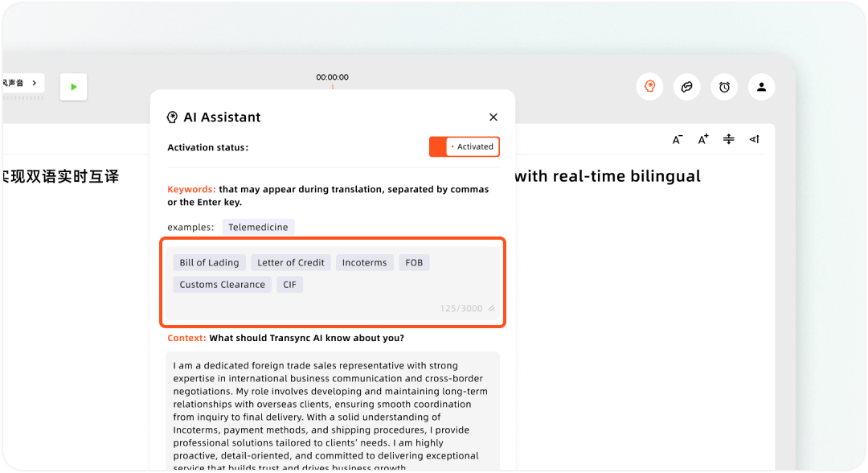The image size is (868, 473).
Task: Click inside the keywords input area
Action: pos(333,282)
